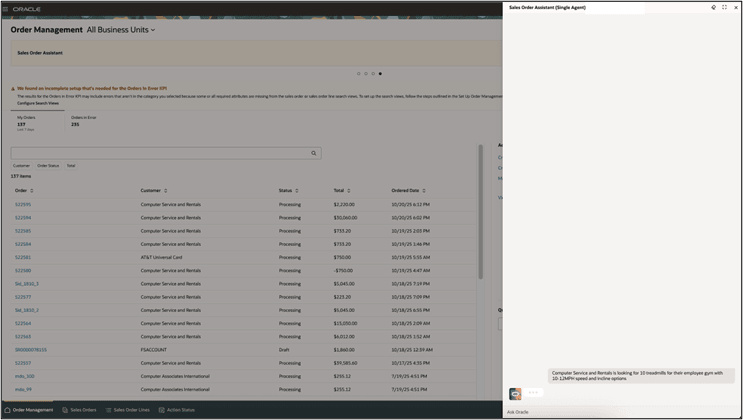Open the Order Status filter chip
The width and height of the screenshot is (743, 420).
pos(48,166)
